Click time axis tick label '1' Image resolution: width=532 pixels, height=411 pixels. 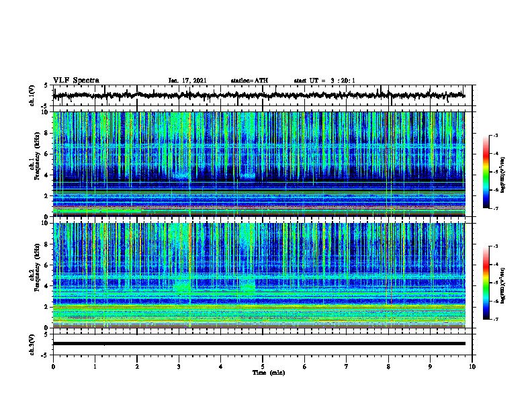click(95, 367)
